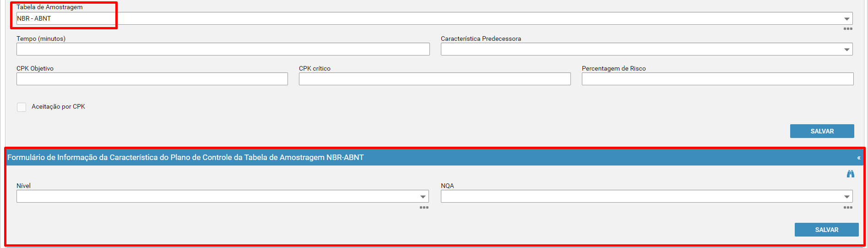The image size is (868, 248).
Task: Collapse the NBR-ABNT form panel
Action: [x=858, y=158]
